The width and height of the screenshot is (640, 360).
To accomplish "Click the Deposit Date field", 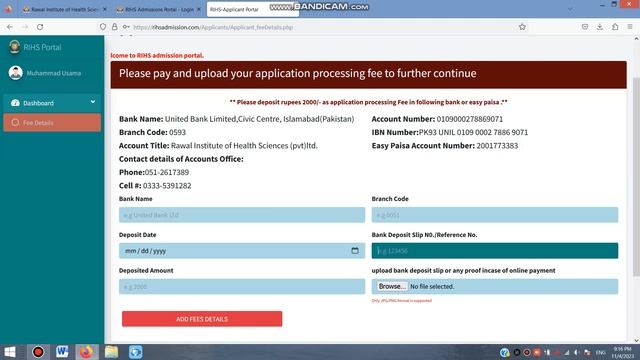I will tap(242, 251).
